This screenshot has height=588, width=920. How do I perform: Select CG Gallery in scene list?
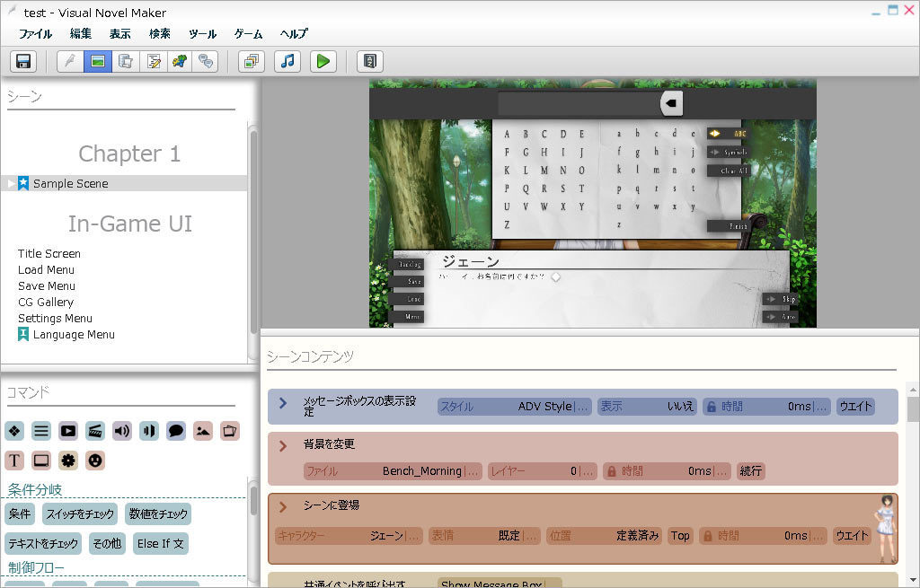(x=46, y=302)
